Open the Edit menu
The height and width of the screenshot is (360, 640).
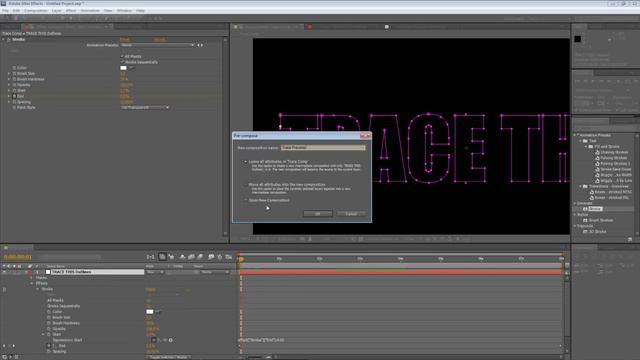16,11
